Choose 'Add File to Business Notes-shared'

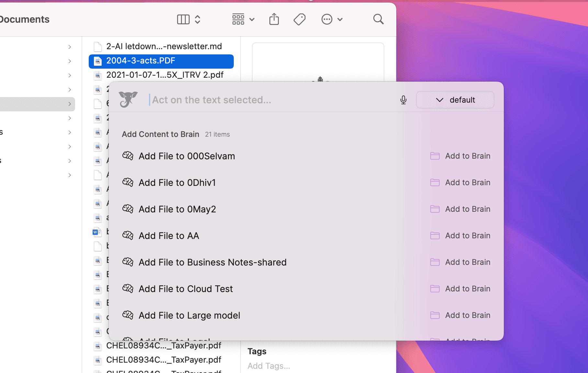[212, 262]
